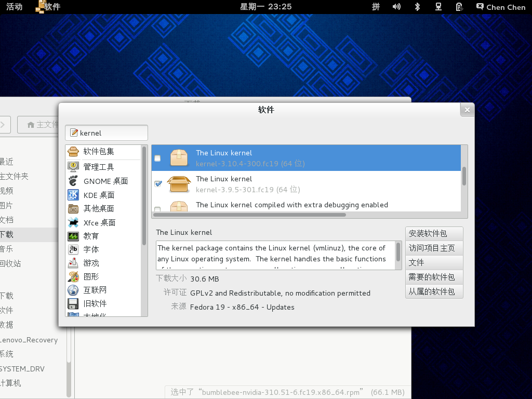This screenshot has height=399, width=532.
Task: Select the 旧软件 floppy disk icon
Action: coord(73,303)
